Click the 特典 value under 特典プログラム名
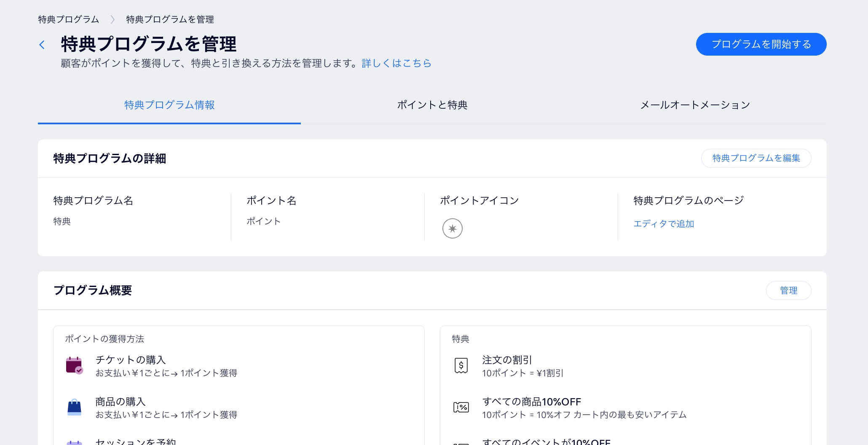The image size is (868, 445). point(62,221)
